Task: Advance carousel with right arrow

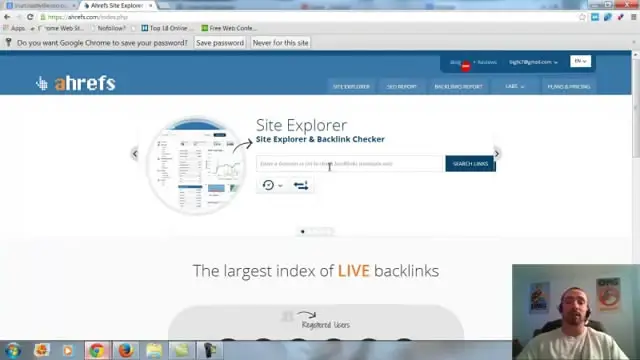Action: (x=496, y=154)
